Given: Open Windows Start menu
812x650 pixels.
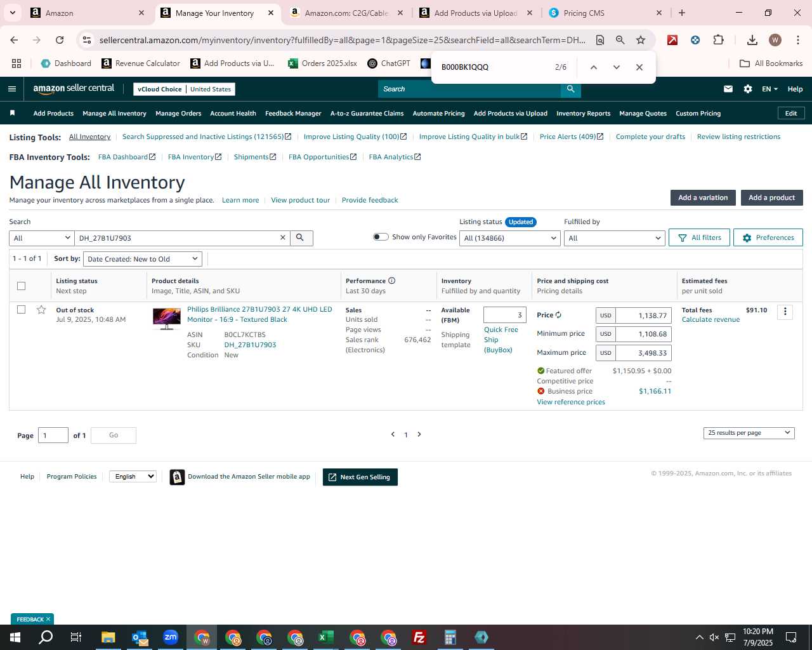Looking at the screenshot, I should tap(15, 637).
